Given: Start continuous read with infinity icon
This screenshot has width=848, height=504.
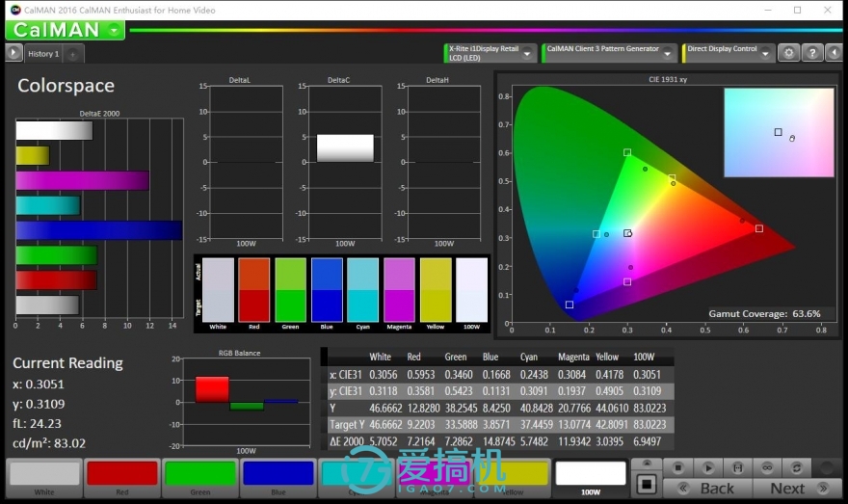Looking at the screenshot, I should tap(767, 467).
